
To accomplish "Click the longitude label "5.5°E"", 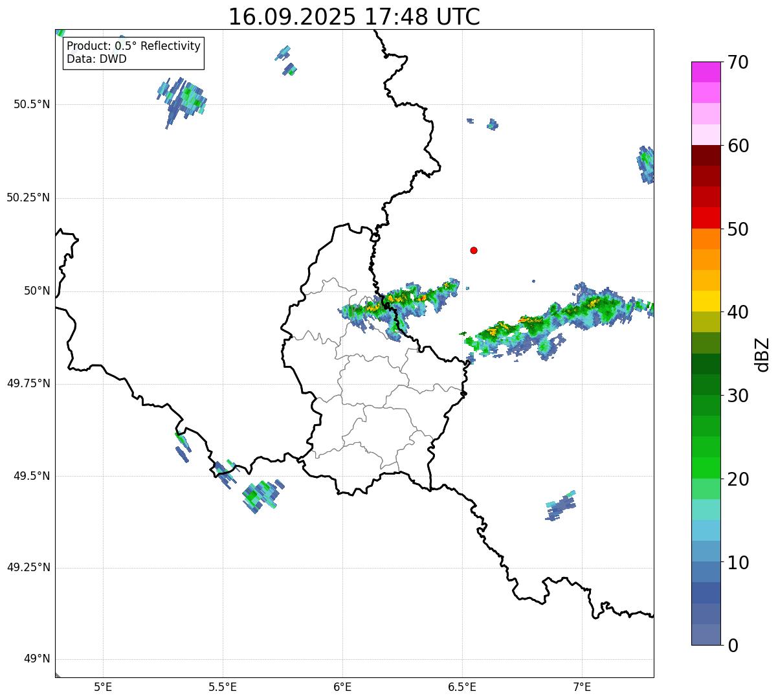I will click(x=223, y=687).
